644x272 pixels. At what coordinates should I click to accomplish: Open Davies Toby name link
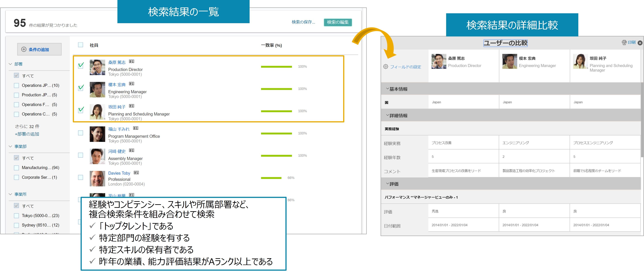click(119, 173)
